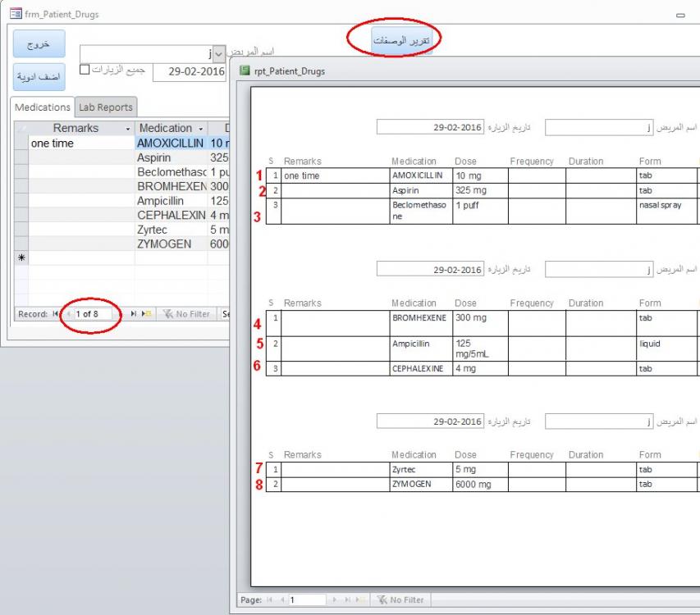700x615 pixels.
Task: Go to last record in form navigator
Action: [x=131, y=314]
